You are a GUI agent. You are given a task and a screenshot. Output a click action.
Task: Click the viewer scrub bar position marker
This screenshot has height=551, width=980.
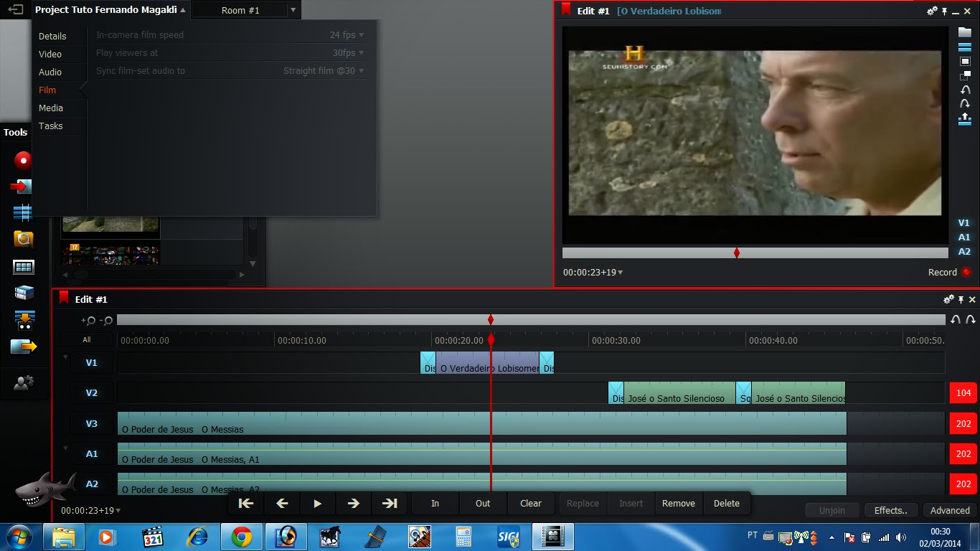click(737, 253)
